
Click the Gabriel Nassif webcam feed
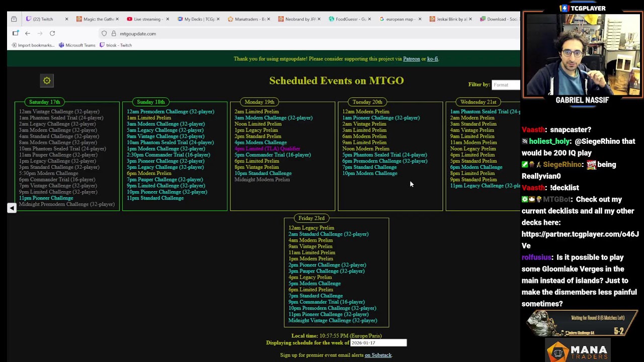pyautogui.click(x=582, y=54)
